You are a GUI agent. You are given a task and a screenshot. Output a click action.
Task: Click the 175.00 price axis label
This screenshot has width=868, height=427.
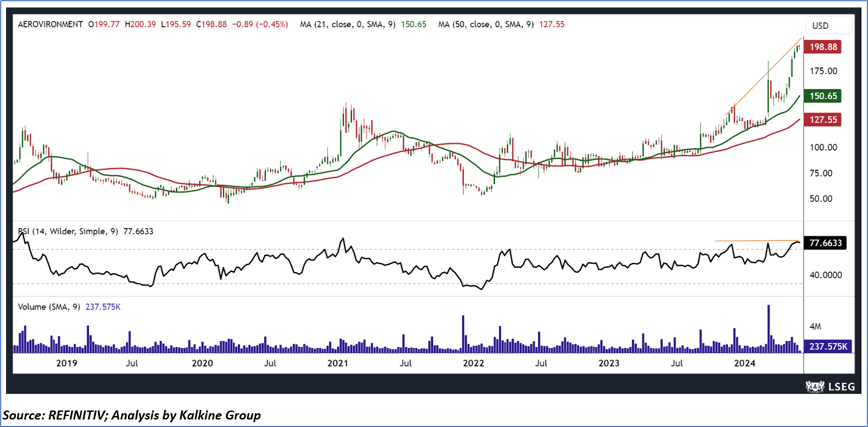pos(823,71)
